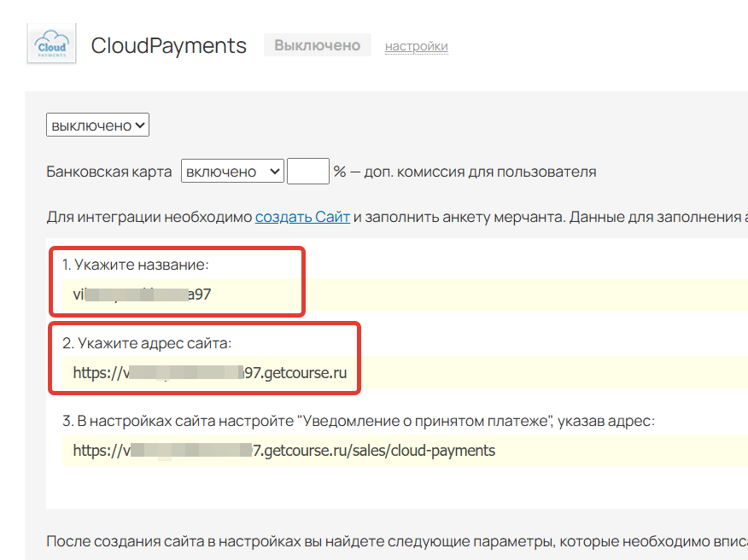
Task: Click the CloudPayments cloud logo icon
Action: (51, 44)
